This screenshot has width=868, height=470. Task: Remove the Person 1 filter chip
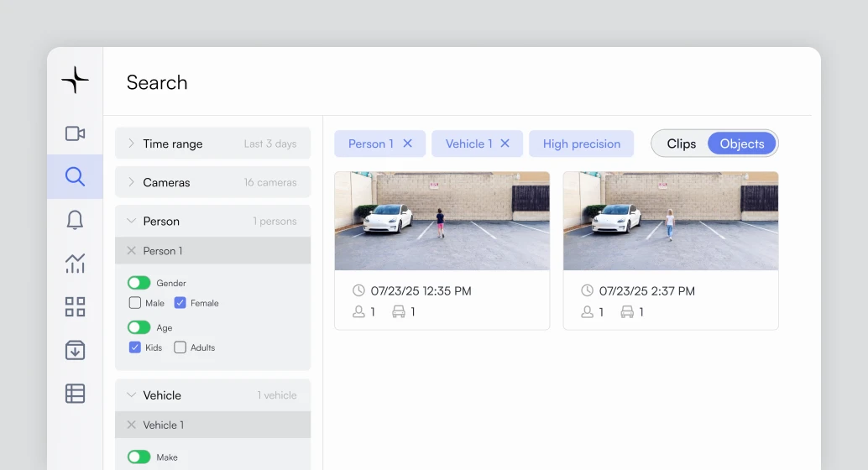point(408,144)
